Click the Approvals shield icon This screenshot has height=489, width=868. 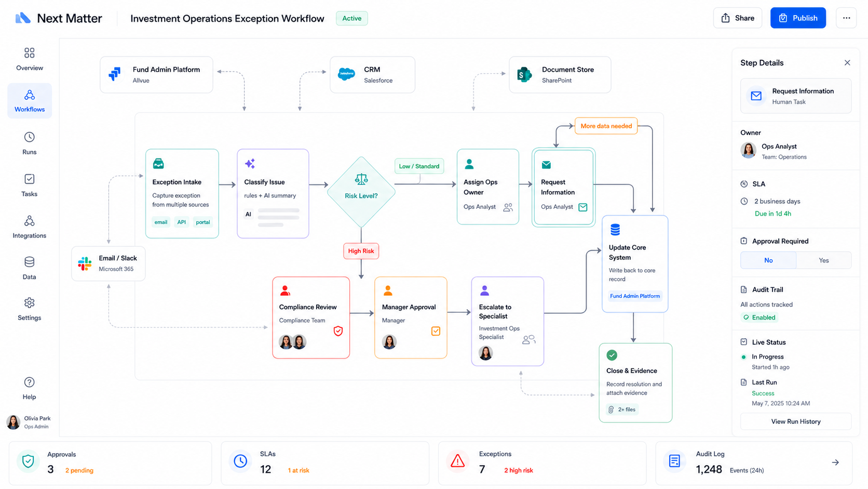point(28,461)
